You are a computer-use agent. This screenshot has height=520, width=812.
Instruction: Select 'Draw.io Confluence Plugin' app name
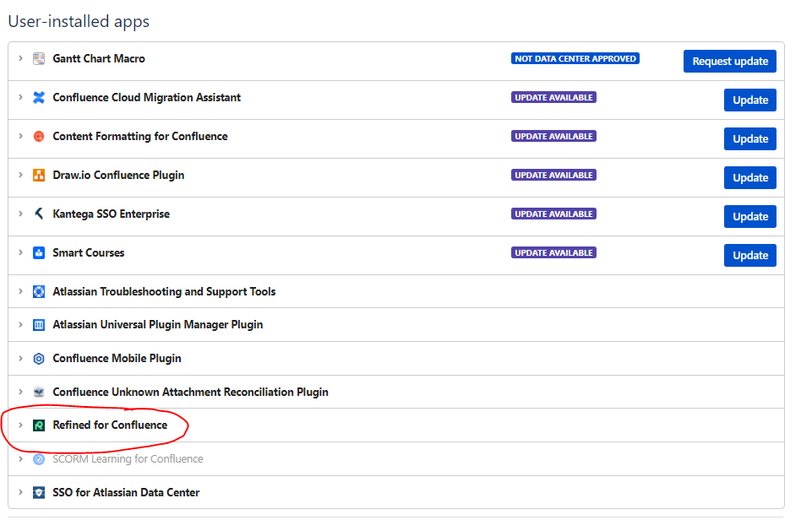click(x=118, y=175)
